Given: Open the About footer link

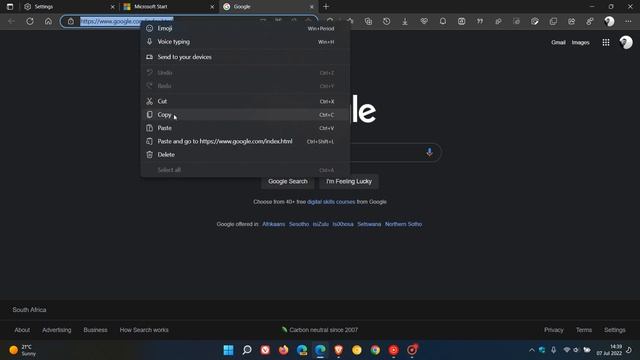Looking at the screenshot, I should [22, 330].
